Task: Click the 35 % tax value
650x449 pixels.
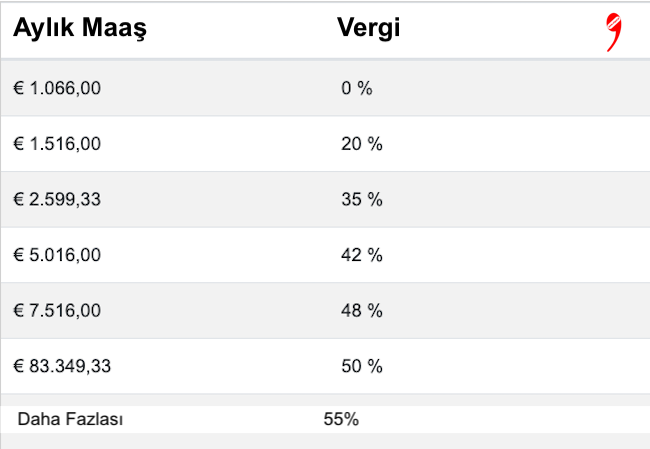Action: (362, 199)
